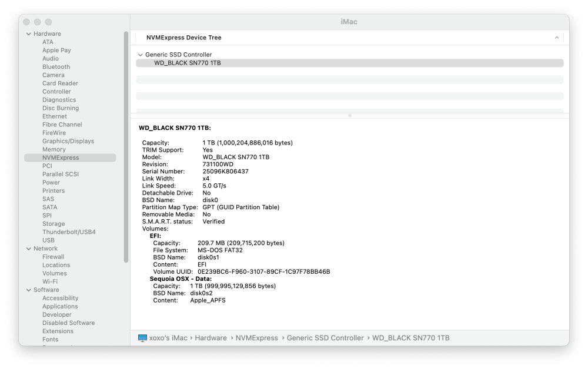Image resolution: width=588 pixels, height=369 pixels.
Task: Collapse the Generic SSD Controller tree node
Action: [141, 55]
